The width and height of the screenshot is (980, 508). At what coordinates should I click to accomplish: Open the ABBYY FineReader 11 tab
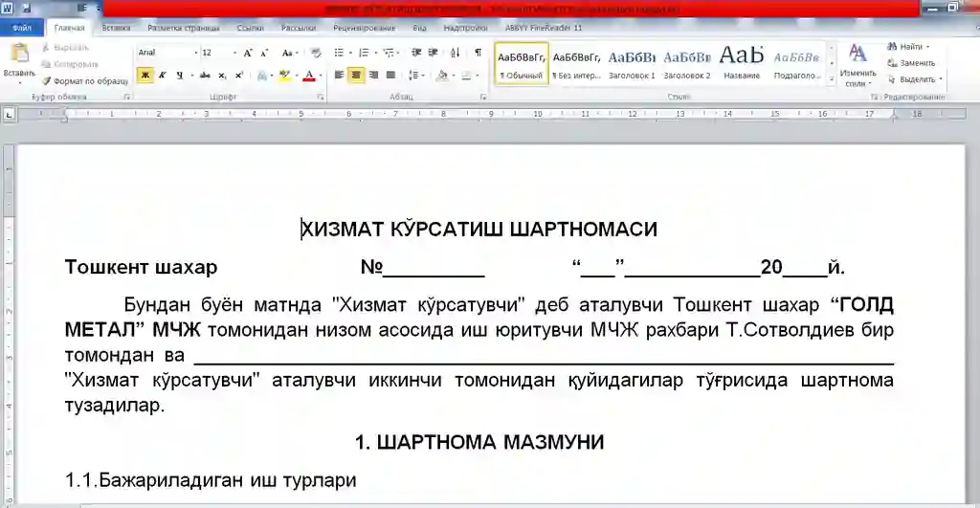tap(544, 28)
